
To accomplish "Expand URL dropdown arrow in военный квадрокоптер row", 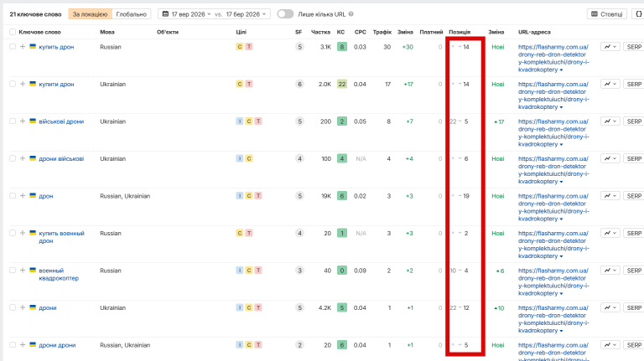I will coord(561,294).
